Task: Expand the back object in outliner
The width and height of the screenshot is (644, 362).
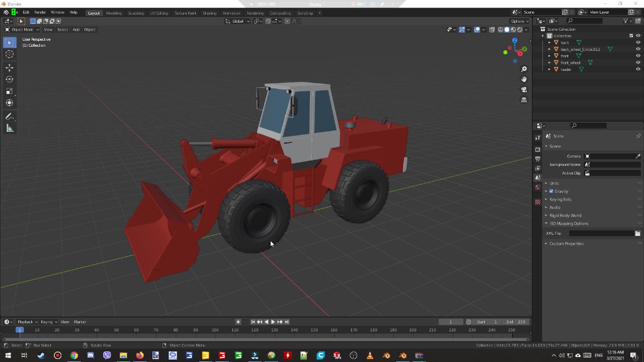Action: pos(549,43)
